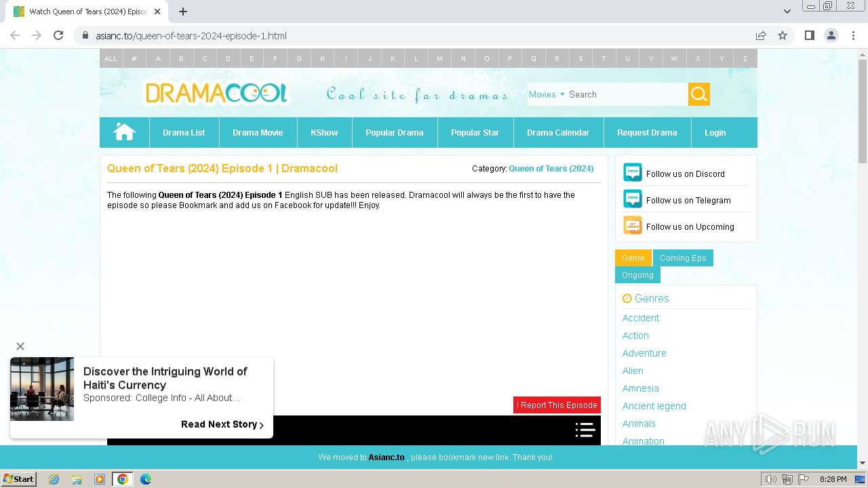
Task: Close the sponsored ad popup
Action: coord(20,346)
